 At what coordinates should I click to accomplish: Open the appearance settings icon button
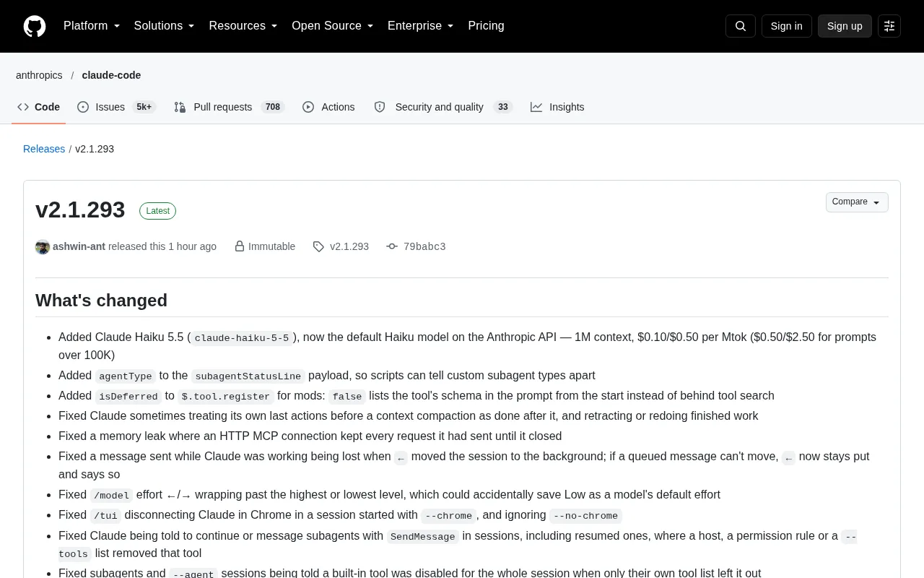[x=889, y=26]
